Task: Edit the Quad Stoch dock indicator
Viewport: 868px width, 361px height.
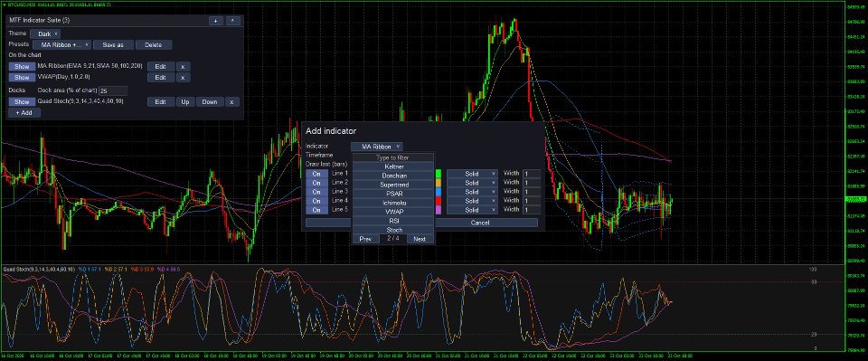Action: [x=161, y=102]
